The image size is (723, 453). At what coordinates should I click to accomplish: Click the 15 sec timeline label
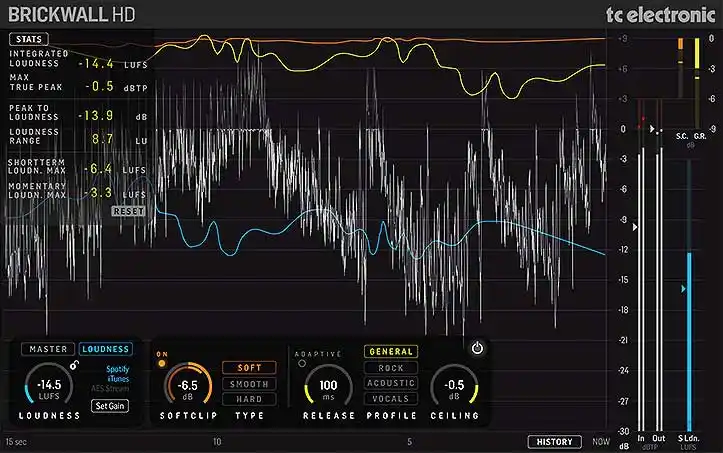click(x=16, y=442)
